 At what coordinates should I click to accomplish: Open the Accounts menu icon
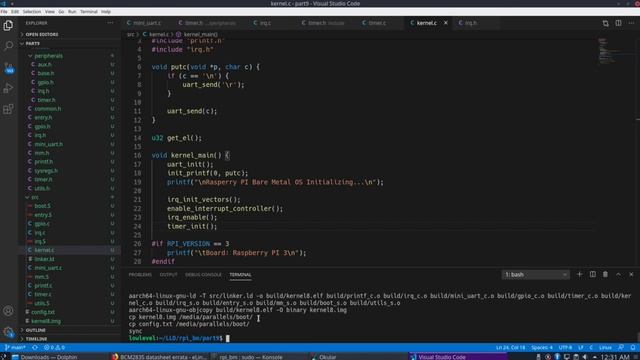[x=8, y=311]
